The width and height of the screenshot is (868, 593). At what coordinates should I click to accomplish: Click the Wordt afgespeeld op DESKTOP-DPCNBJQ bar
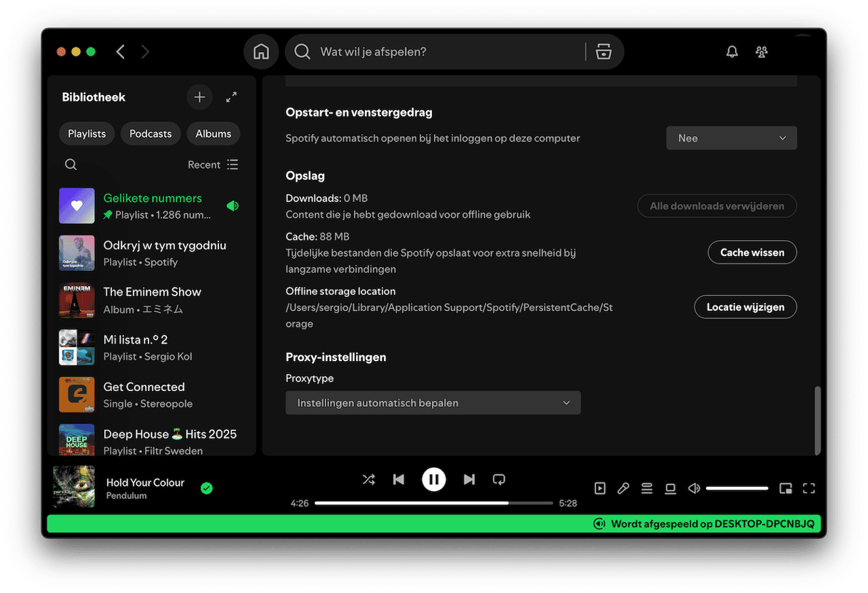click(434, 524)
